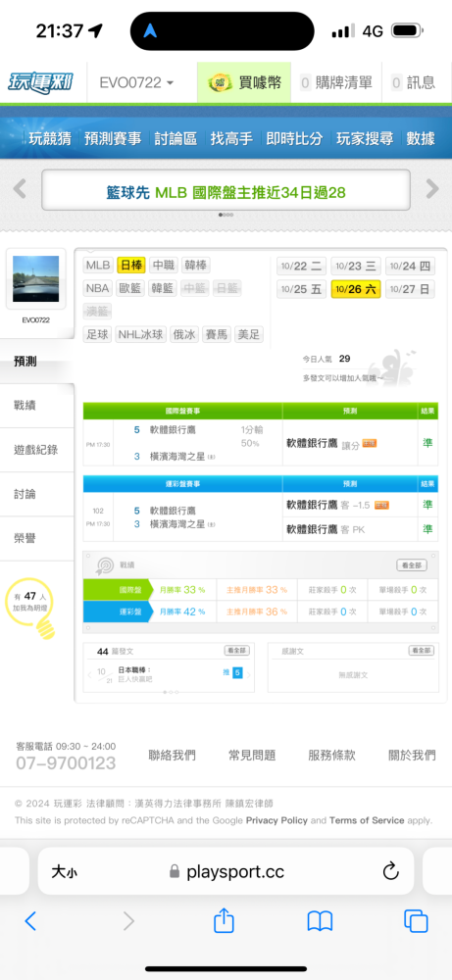Screen dimensions: 452x980
Task: Click 看全部 in the 戰績 panel
Action: (x=412, y=565)
